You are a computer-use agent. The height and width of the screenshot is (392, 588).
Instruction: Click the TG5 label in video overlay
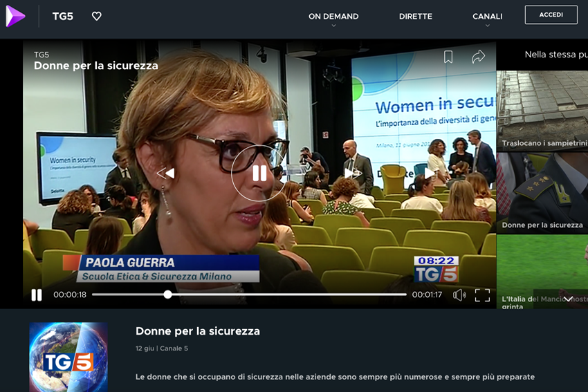42,55
